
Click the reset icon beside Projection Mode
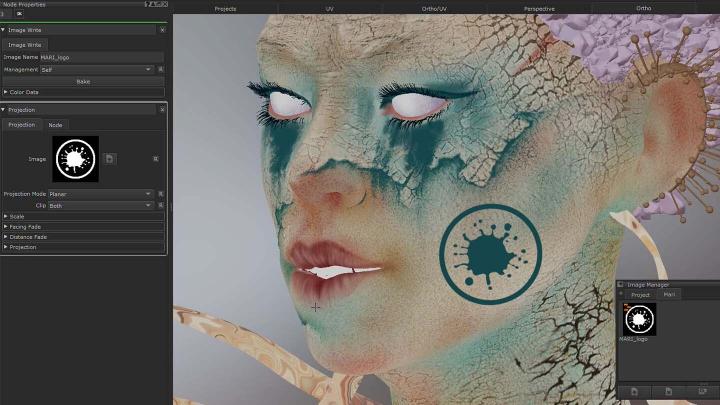pyautogui.click(x=161, y=194)
